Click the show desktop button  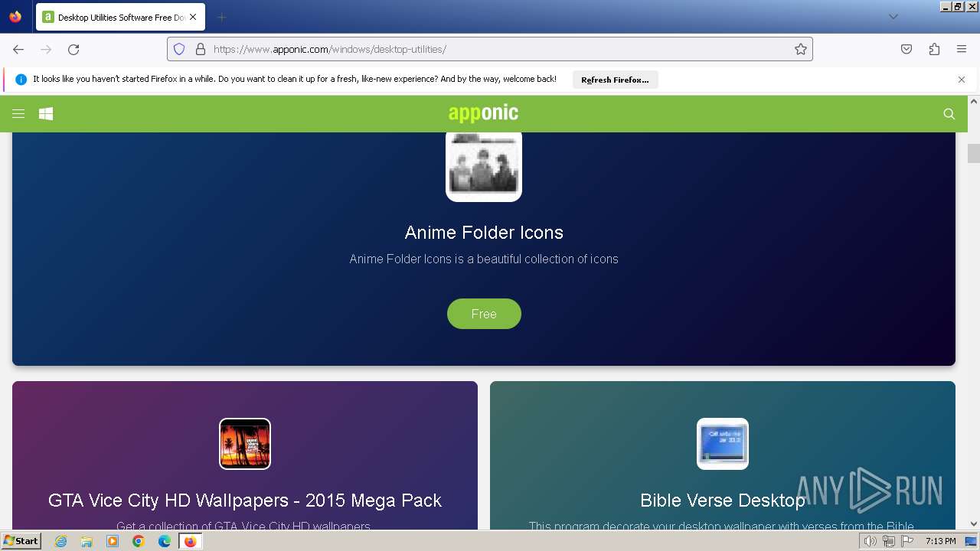point(971,541)
